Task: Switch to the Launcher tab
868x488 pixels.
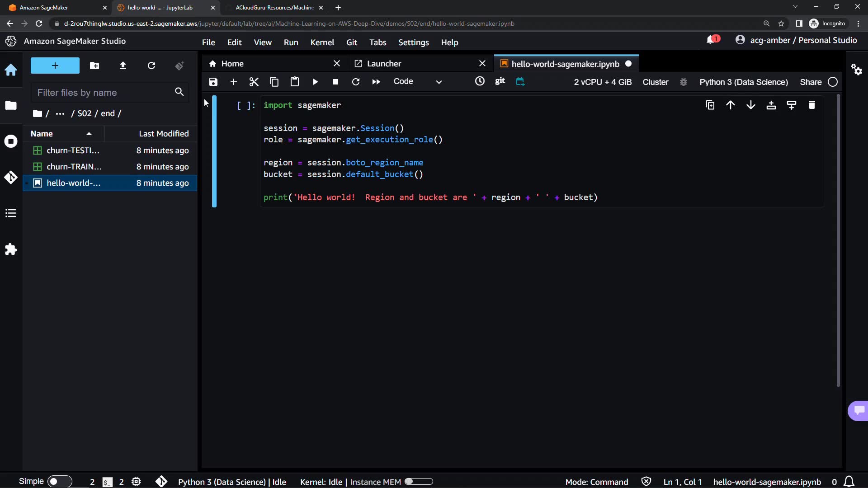Action: [384, 64]
